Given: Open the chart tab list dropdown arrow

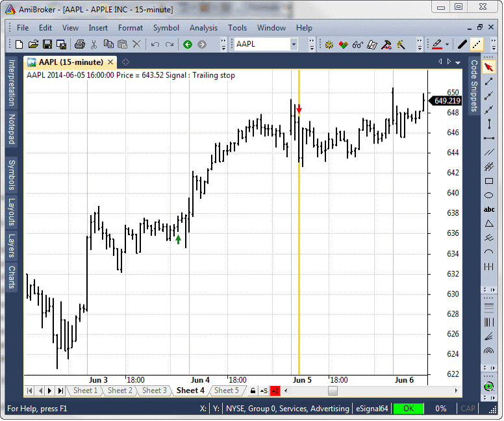Looking at the screenshot, I should click(x=458, y=62).
